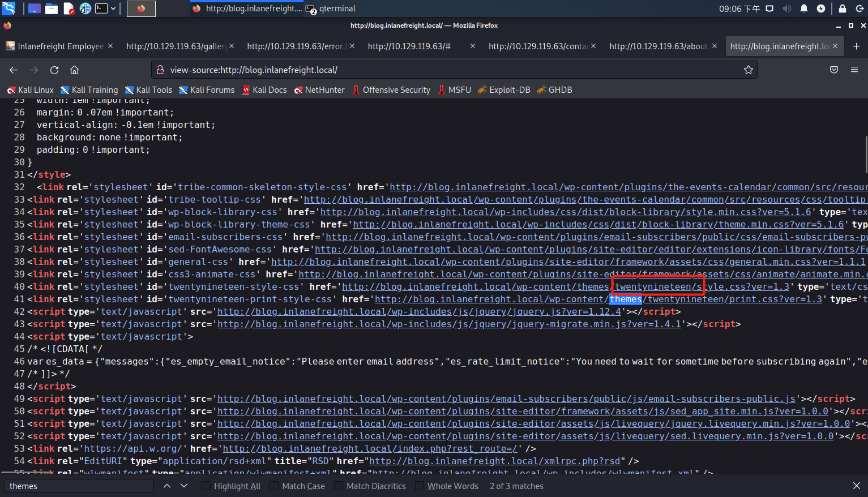This screenshot has height=497, width=868.
Task: Open the display settings tray icon
Action: click(769, 8)
